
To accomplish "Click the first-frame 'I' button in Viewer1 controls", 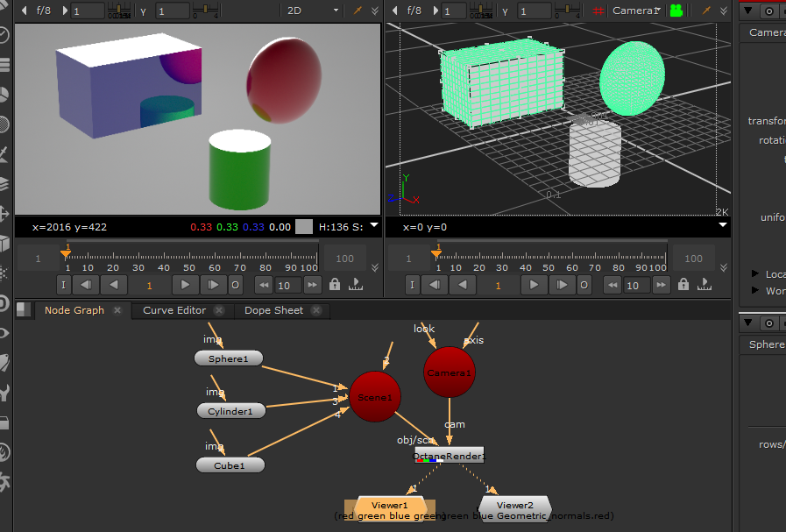I will click(62, 285).
